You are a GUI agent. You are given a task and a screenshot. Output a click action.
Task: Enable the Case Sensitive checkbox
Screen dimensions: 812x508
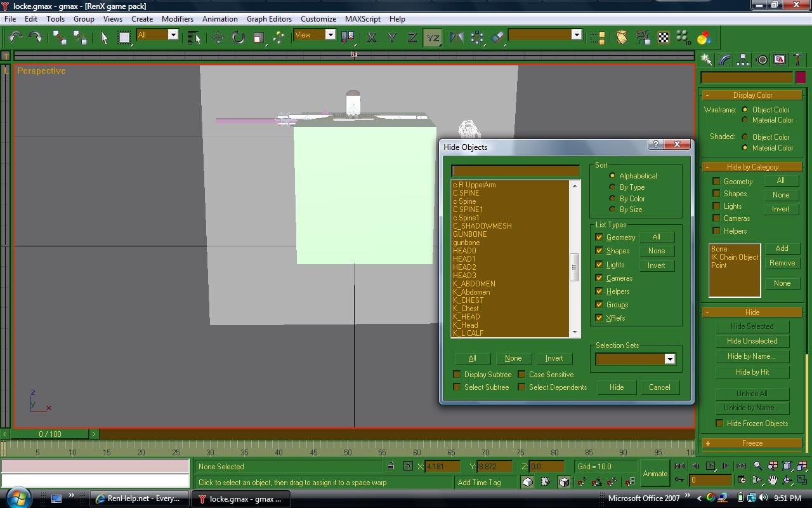(x=522, y=375)
